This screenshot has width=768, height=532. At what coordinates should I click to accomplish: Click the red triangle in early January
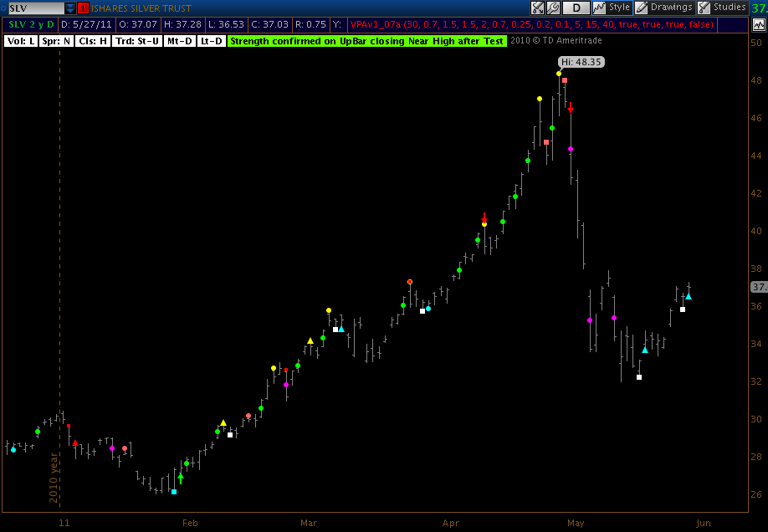pos(75,442)
